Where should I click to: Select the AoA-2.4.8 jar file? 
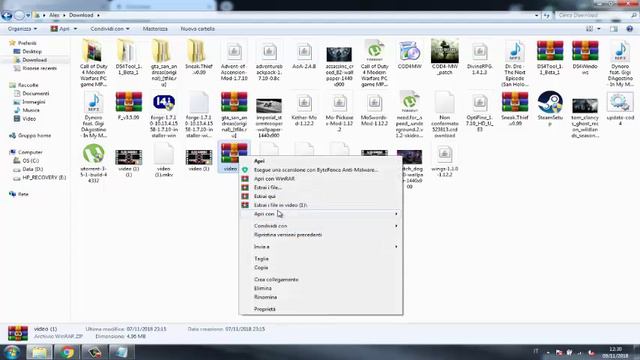click(304, 51)
